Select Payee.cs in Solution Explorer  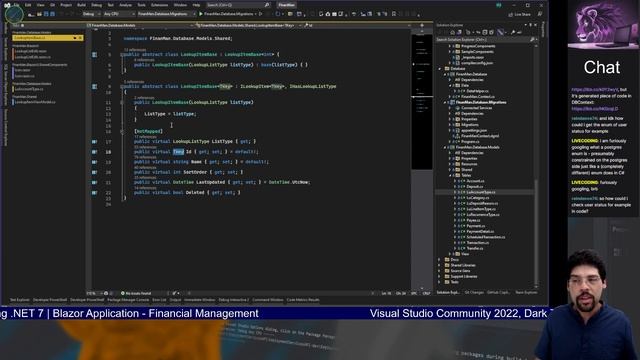(473, 220)
